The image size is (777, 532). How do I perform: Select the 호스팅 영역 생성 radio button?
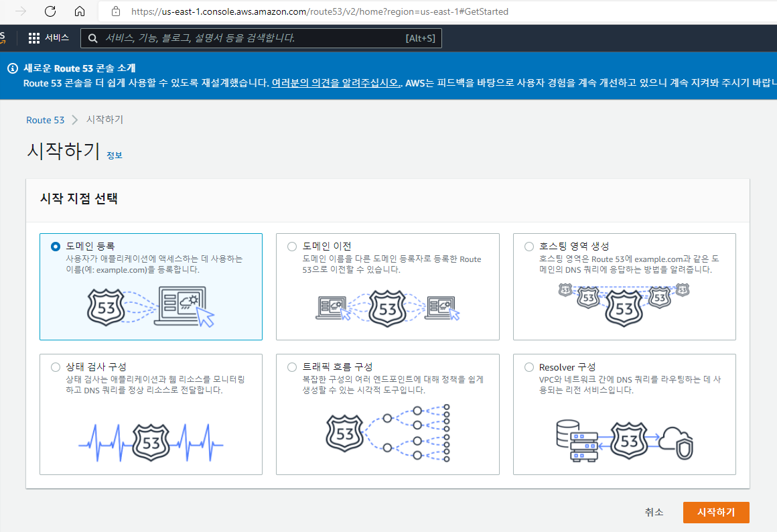click(x=529, y=247)
